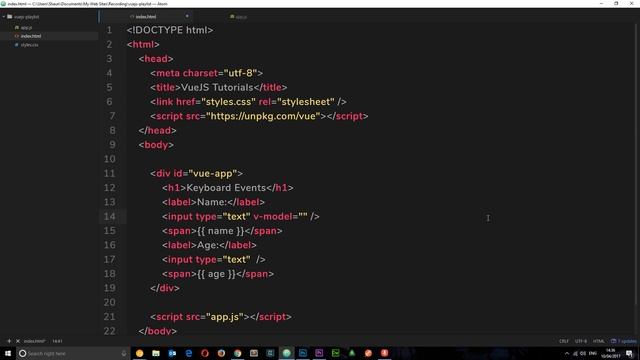
Task: Click the modified dot on index.html tab
Action: pos(187,16)
